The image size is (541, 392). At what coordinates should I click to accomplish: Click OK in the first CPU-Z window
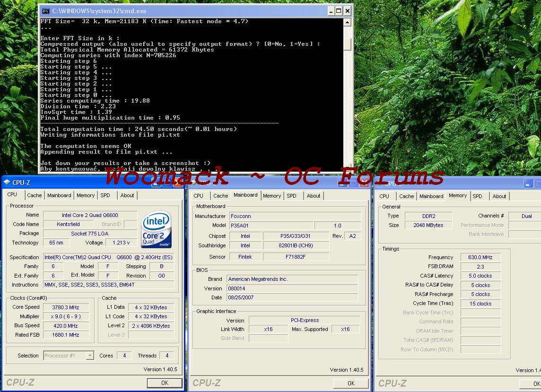click(165, 383)
